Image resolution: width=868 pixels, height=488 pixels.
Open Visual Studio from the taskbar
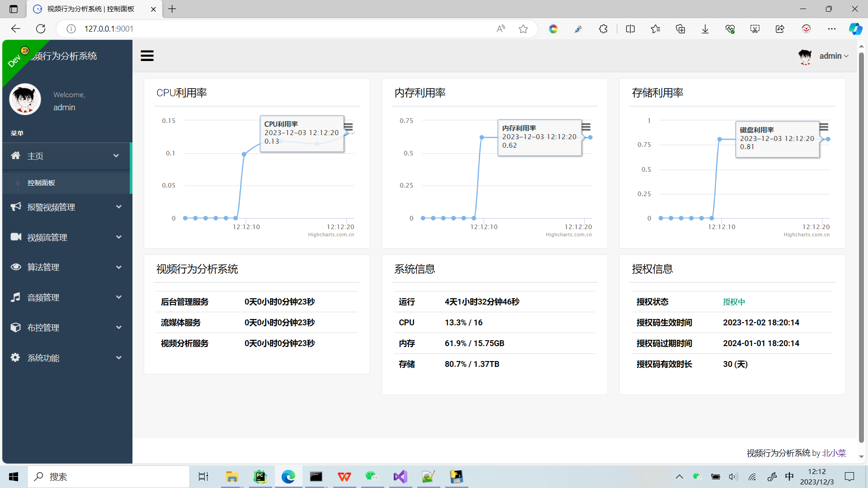401,477
